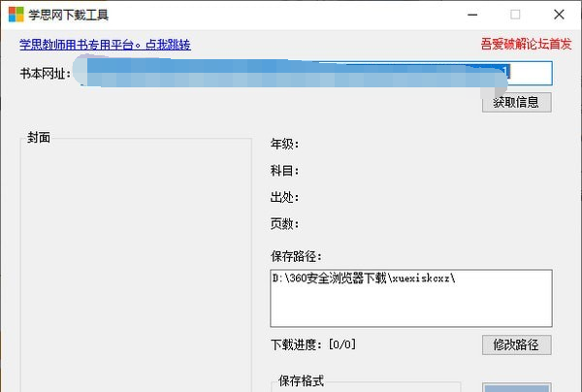Click the 修改路径 button
Image resolution: width=582 pixels, height=392 pixels.
517,344
